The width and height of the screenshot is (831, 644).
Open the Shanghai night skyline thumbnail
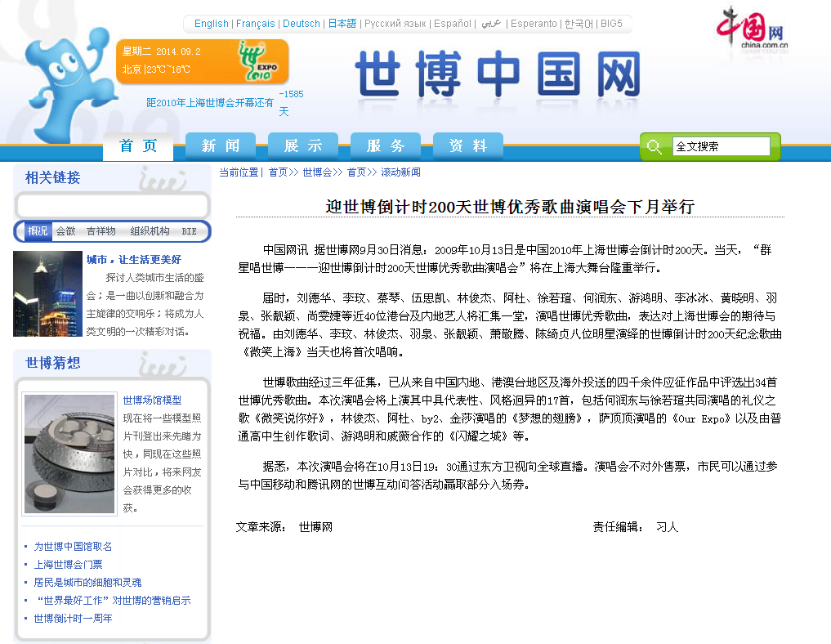pos(46,294)
